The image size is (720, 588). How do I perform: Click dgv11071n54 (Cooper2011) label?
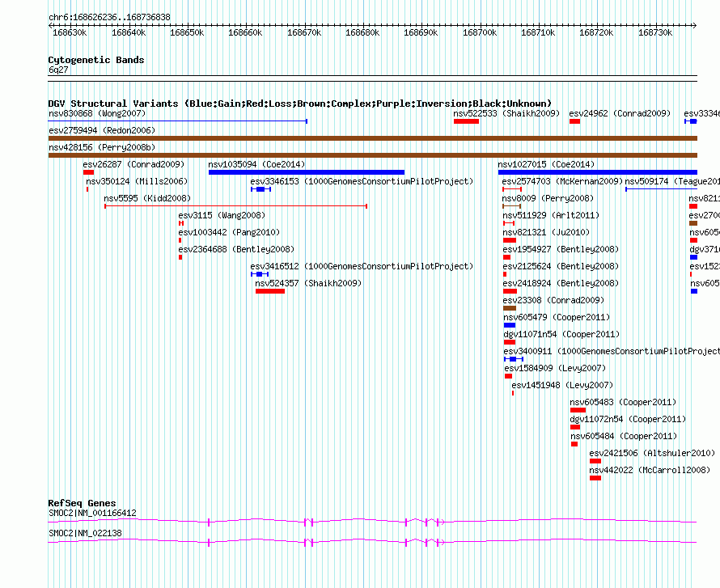tap(561, 334)
